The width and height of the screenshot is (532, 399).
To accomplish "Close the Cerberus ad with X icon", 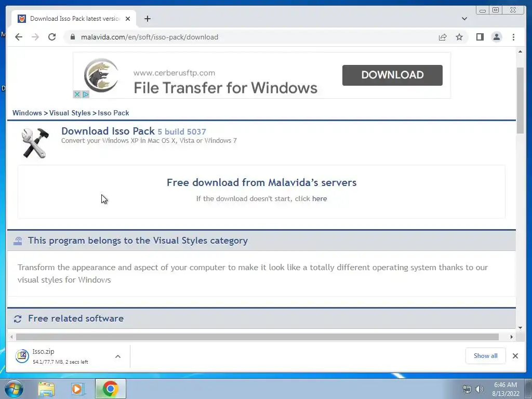I will [77, 95].
